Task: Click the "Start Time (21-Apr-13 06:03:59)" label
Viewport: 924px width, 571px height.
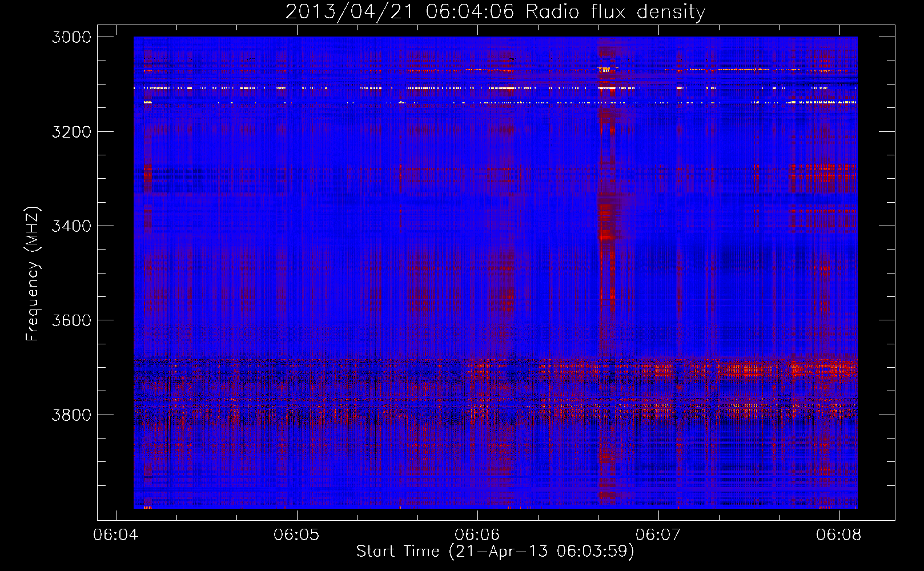Action: (495, 552)
